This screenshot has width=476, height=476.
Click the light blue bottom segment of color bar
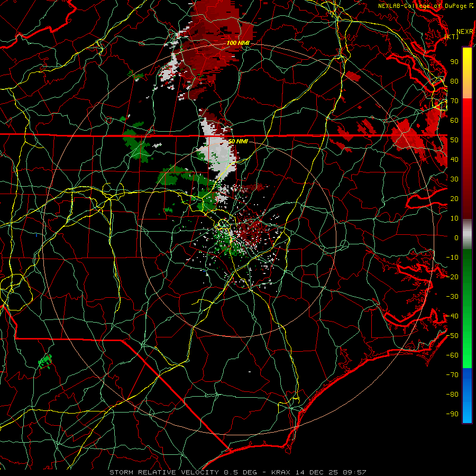[467, 411]
